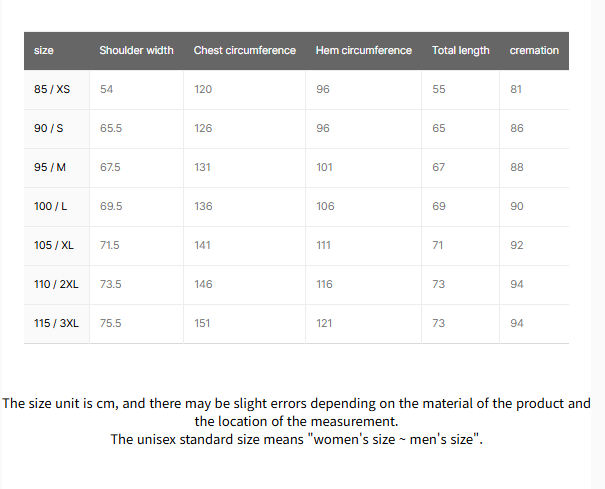Select the "Hem circumference" column header

pyautogui.click(x=363, y=50)
